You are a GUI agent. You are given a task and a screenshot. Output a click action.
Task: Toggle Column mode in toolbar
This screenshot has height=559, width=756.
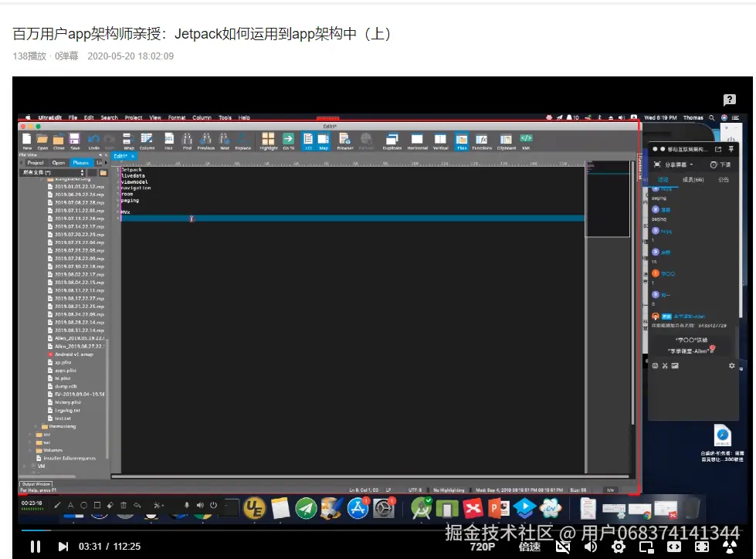[147, 141]
